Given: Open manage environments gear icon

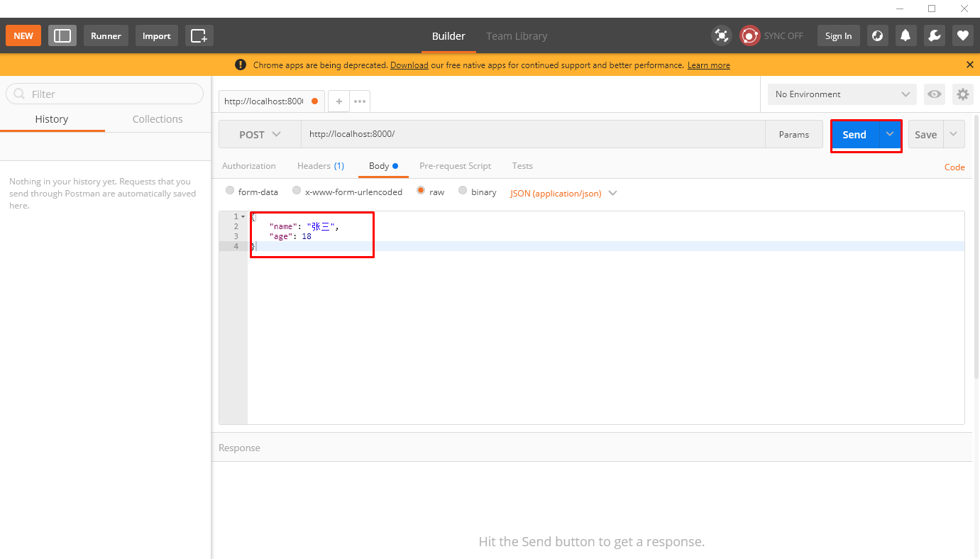Looking at the screenshot, I should [962, 94].
